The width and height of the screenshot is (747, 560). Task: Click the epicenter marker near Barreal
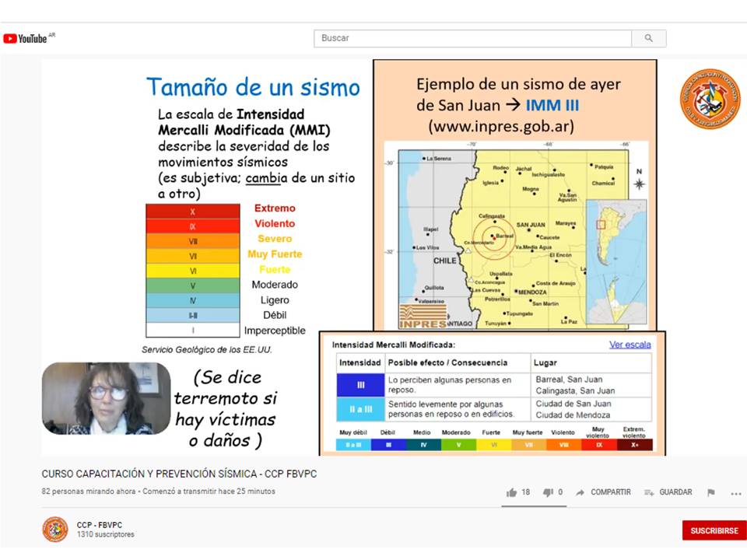tap(494, 238)
